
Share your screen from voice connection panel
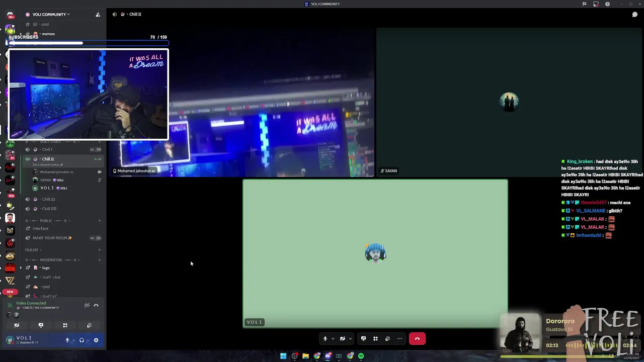(x=41, y=325)
